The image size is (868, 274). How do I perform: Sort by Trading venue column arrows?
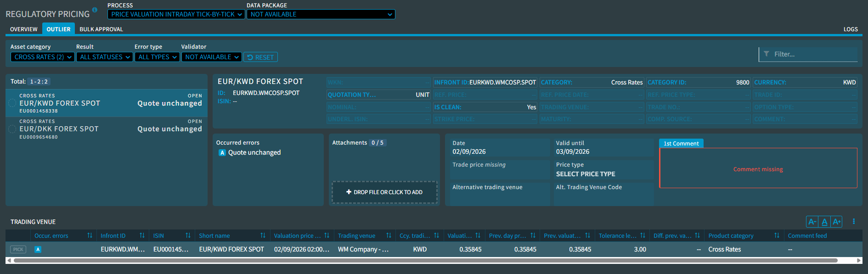pyautogui.click(x=389, y=235)
